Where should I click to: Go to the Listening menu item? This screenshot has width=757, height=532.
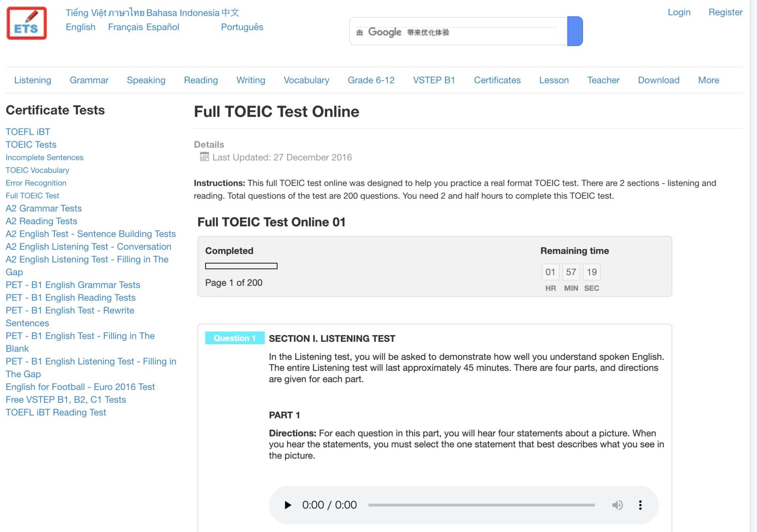(x=33, y=80)
